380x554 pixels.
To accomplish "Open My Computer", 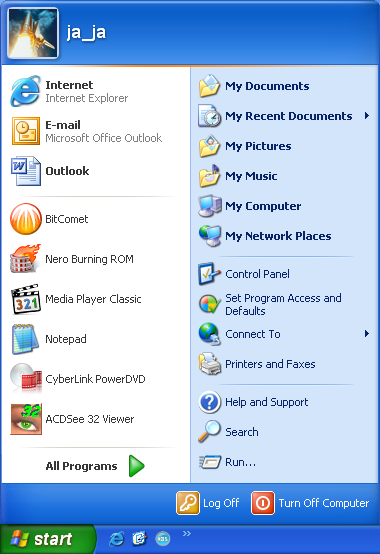I will pyautogui.click(x=284, y=206).
